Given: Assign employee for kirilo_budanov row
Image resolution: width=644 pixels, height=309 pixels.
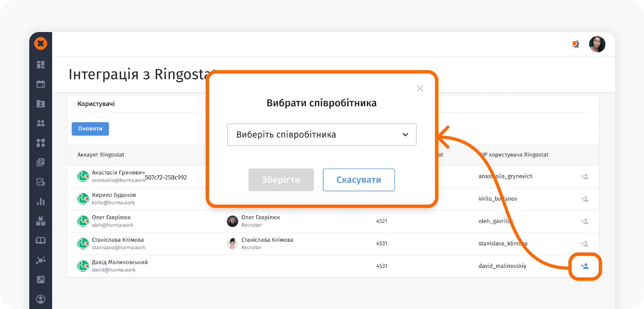Looking at the screenshot, I should click(x=585, y=199).
